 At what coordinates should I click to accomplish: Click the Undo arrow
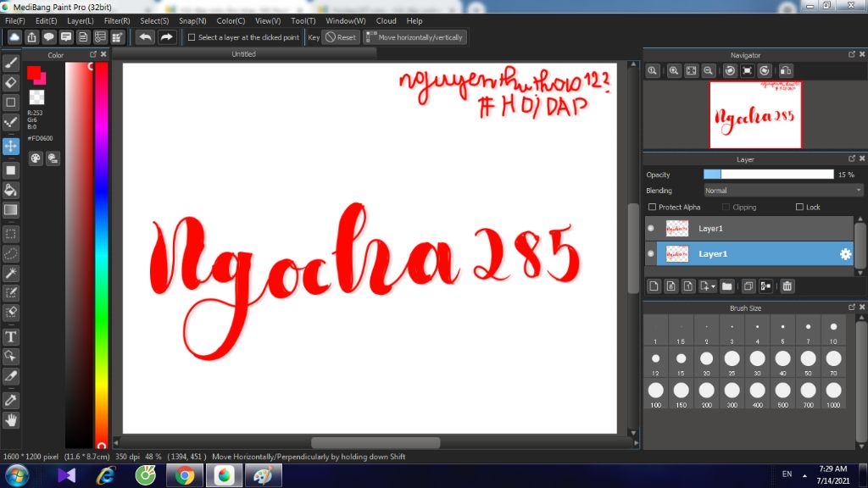(x=146, y=37)
